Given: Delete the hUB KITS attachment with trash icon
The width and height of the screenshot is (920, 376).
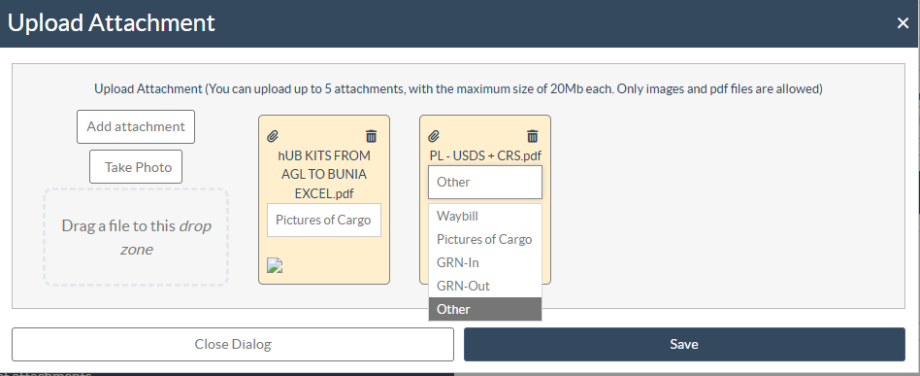Looking at the screenshot, I should tap(371, 136).
